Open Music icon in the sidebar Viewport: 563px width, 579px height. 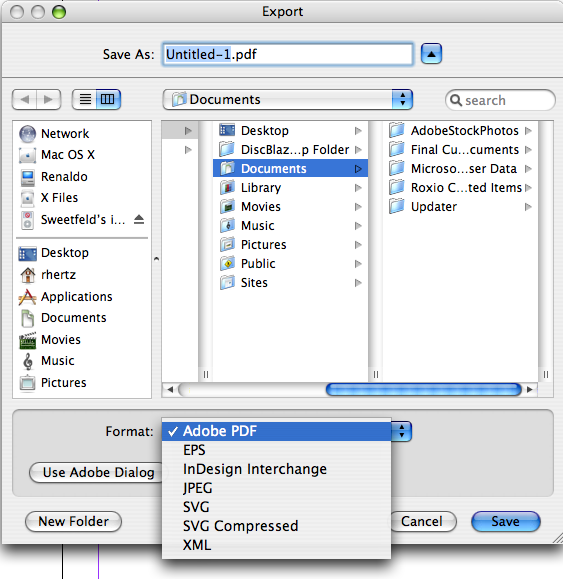click(28, 362)
